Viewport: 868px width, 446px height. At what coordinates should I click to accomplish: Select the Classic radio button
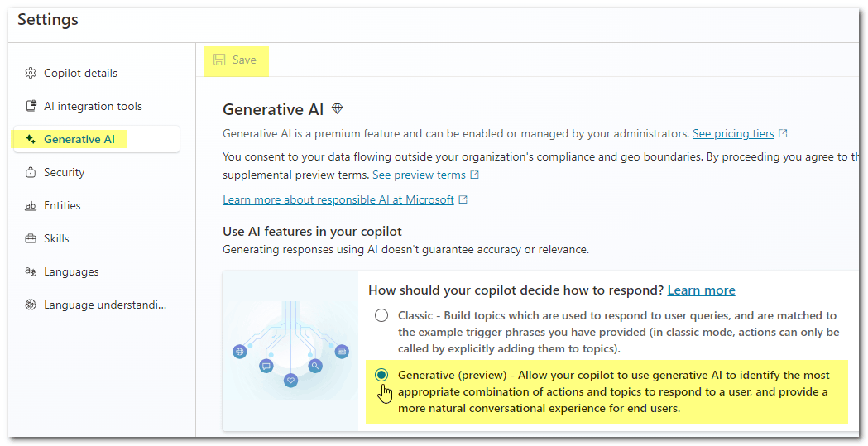(381, 315)
